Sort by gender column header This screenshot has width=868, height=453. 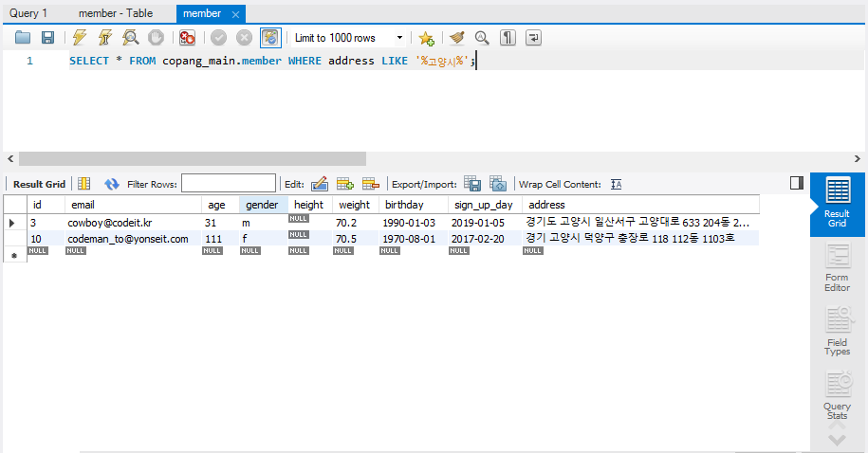pyautogui.click(x=264, y=205)
